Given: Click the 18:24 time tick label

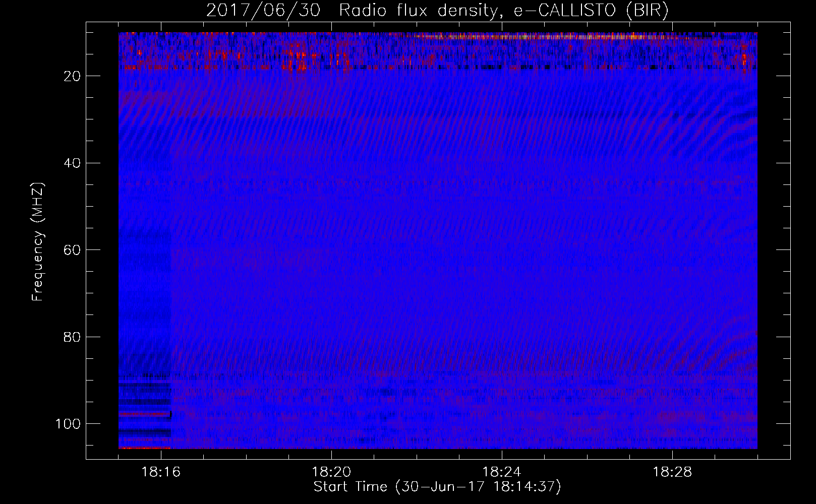Looking at the screenshot, I should 502,472.
